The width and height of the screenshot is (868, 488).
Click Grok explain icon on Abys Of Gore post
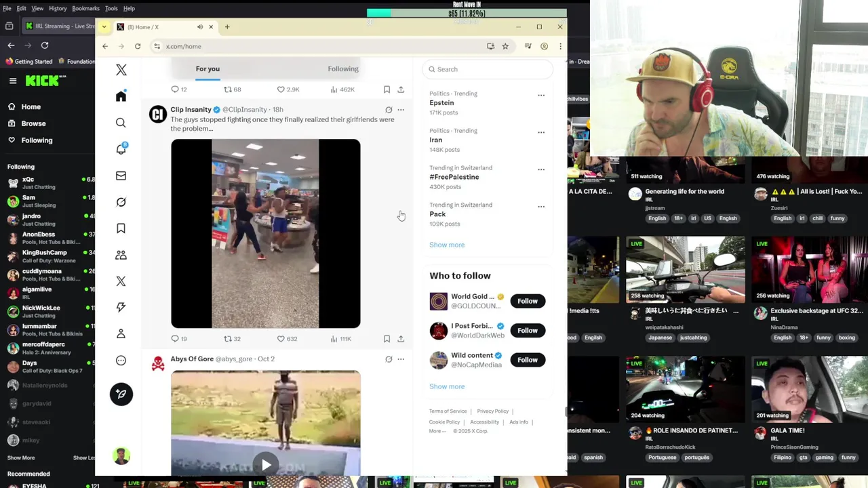coord(389,359)
